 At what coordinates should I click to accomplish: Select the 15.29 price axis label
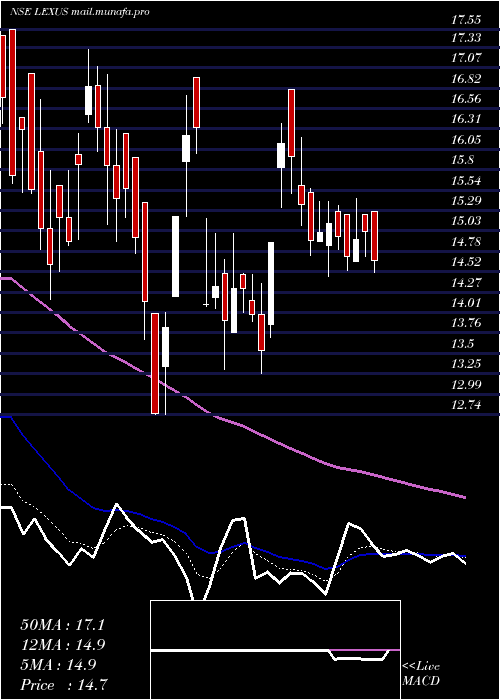click(x=466, y=200)
